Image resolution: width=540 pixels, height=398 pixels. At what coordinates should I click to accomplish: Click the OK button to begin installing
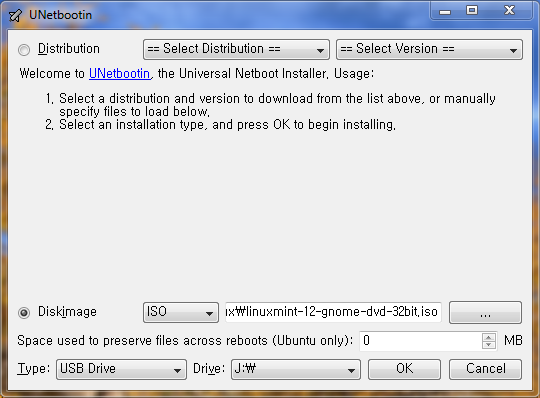[404, 369]
